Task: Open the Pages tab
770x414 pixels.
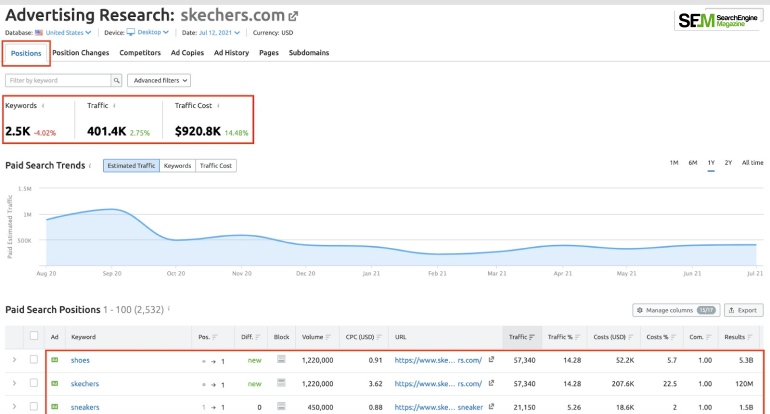Action: [x=269, y=53]
